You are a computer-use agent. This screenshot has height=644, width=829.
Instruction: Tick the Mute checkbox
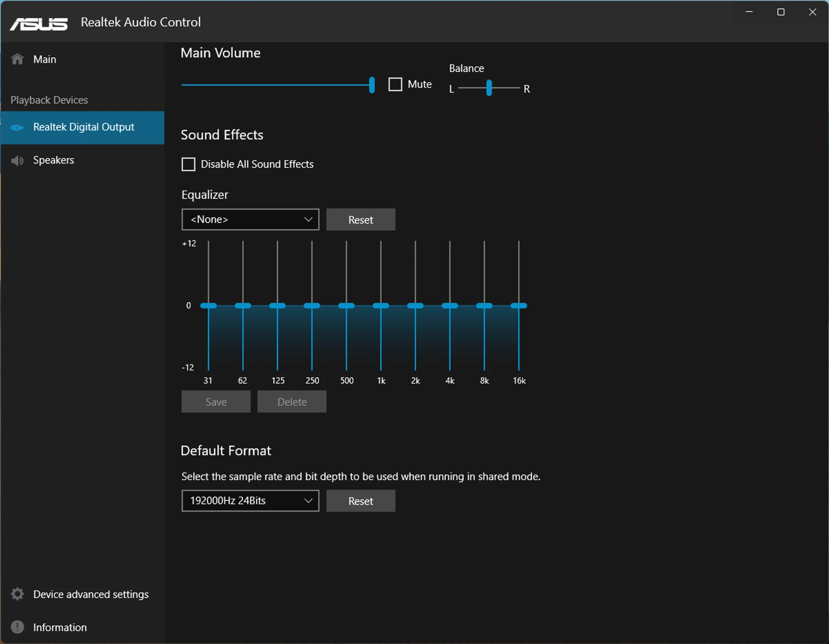coord(395,84)
